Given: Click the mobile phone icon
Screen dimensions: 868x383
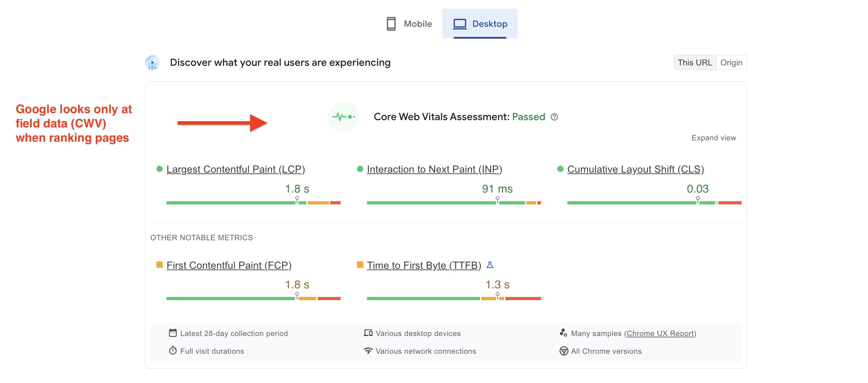Looking at the screenshot, I should click(391, 24).
